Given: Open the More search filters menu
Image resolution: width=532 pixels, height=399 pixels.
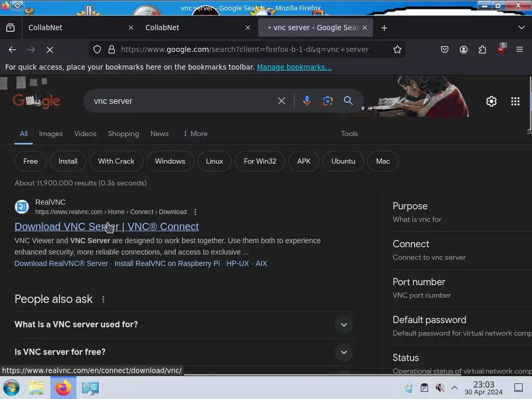Looking at the screenshot, I should click(x=195, y=134).
